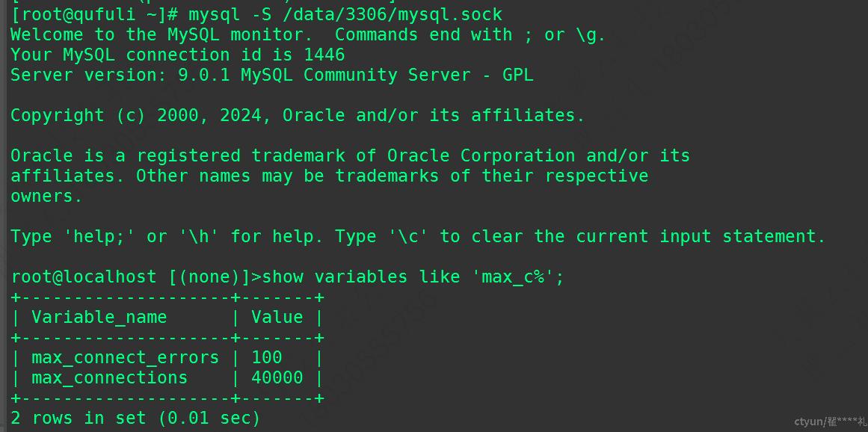Click the word 'owners.' in the notice

point(46,196)
